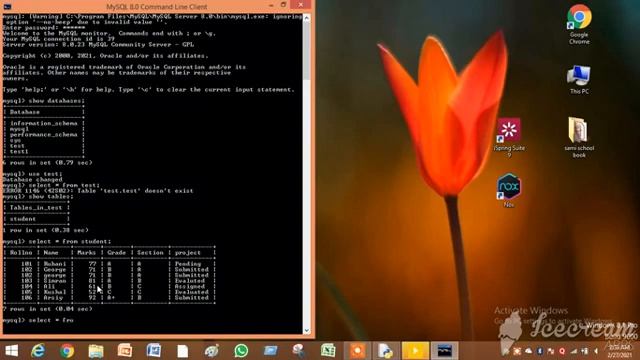Screen dimensions: 640x360
Task: Open the Python file taskbar icon
Action: [386, 351]
